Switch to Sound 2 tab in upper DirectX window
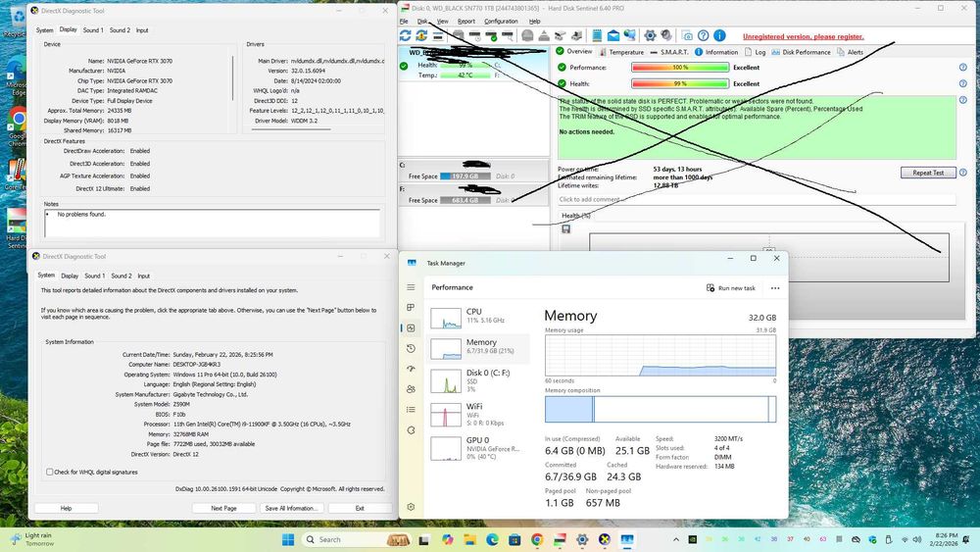 120,30
